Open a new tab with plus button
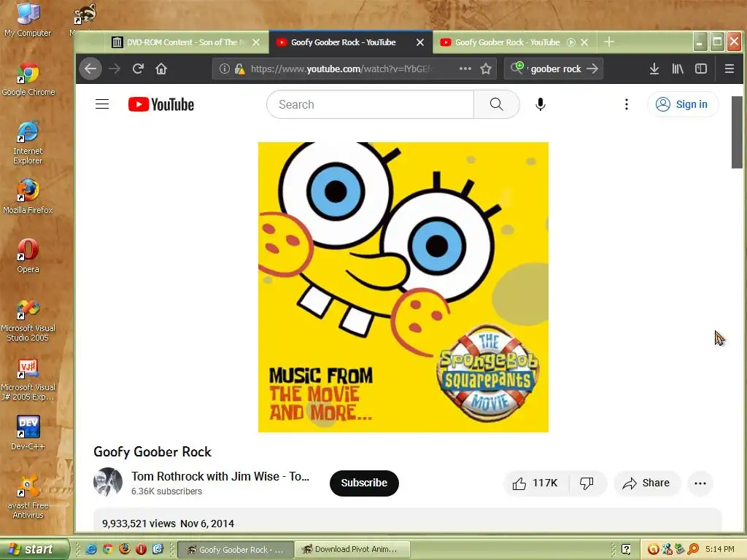Viewport: 747px width, 560px height. [x=609, y=42]
